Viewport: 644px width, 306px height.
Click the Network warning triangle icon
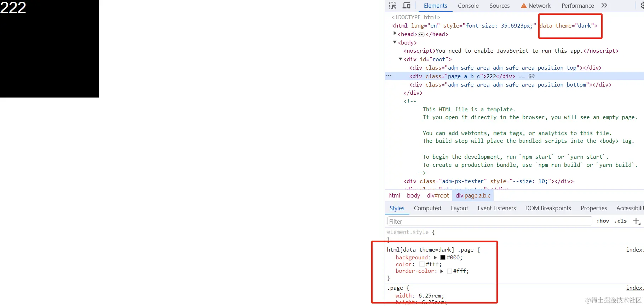pos(524,6)
